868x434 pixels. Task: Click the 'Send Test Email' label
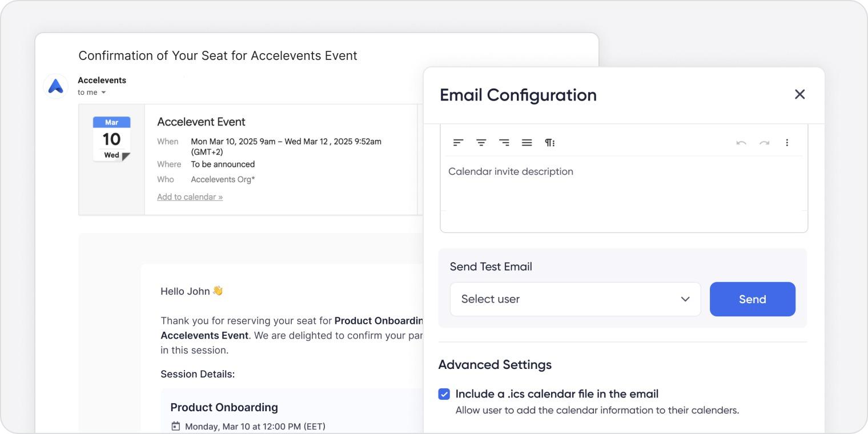point(491,267)
